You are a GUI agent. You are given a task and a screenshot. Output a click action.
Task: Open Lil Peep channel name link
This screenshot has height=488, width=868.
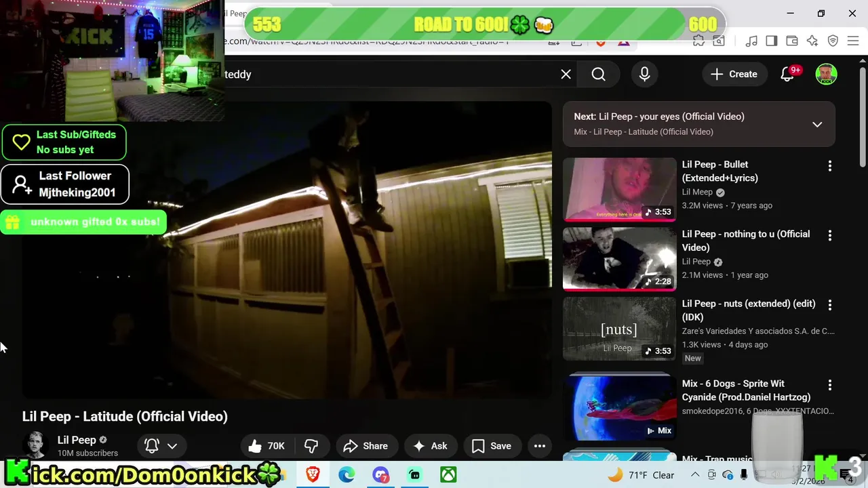(77, 440)
